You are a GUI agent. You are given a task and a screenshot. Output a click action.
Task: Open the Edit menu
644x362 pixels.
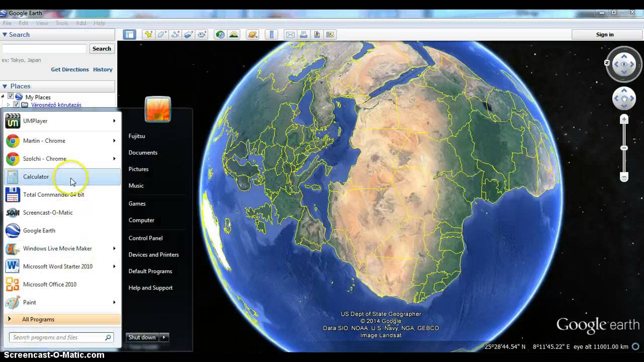click(x=24, y=23)
